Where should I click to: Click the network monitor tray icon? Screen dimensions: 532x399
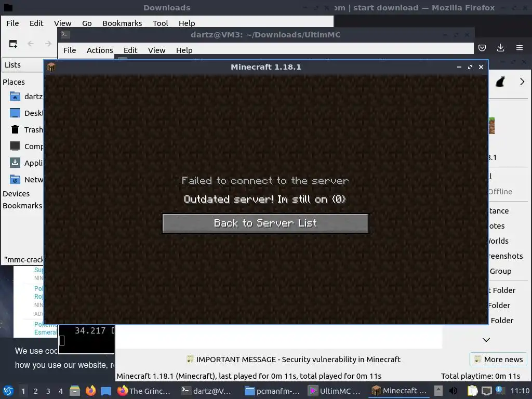click(x=486, y=391)
